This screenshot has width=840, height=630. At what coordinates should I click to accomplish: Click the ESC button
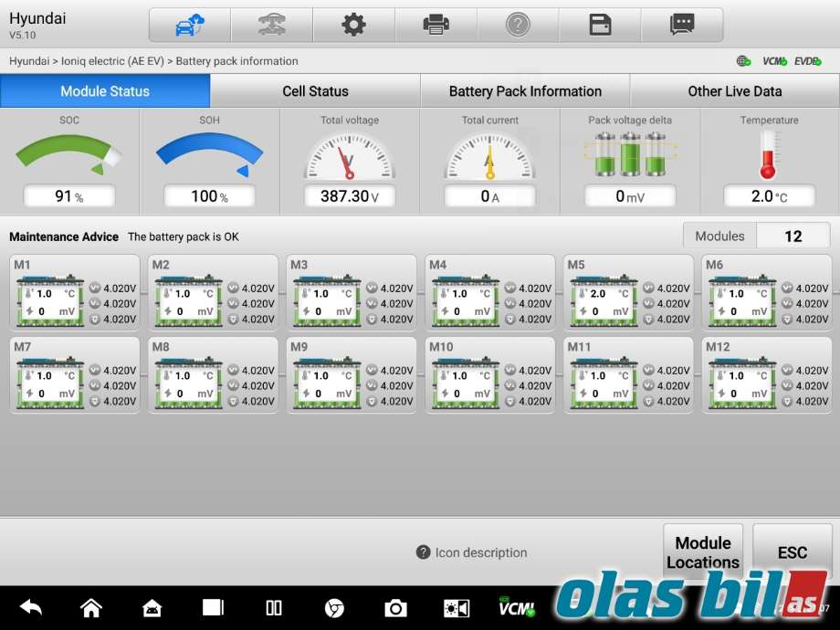[792, 552]
